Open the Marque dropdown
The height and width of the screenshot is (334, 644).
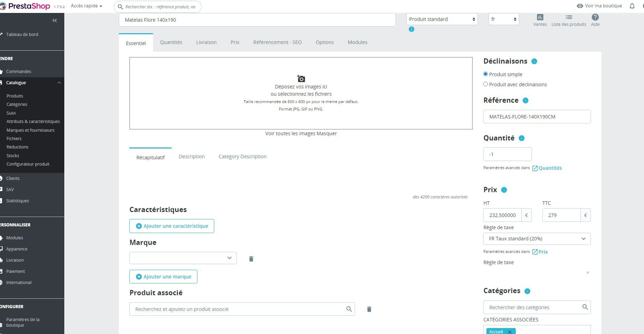(x=183, y=258)
